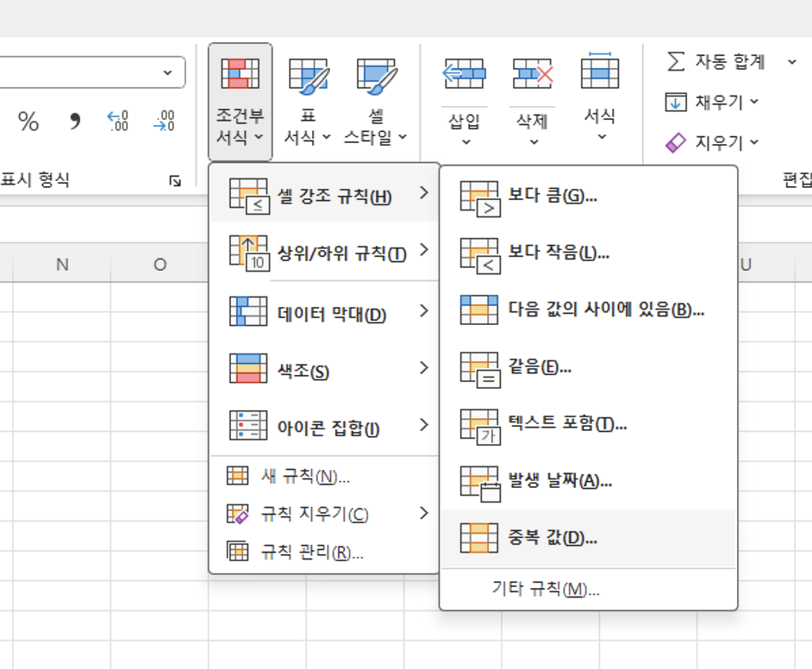Open 색조(S) color scales submenu
Screen dimensions: 812x669
click(x=324, y=369)
